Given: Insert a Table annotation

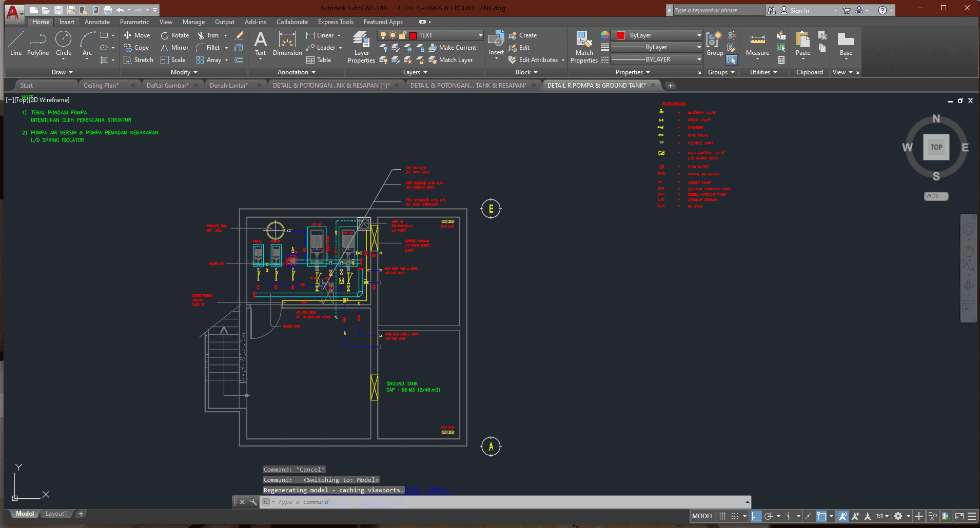Looking at the screenshot, I should point(319,60).
